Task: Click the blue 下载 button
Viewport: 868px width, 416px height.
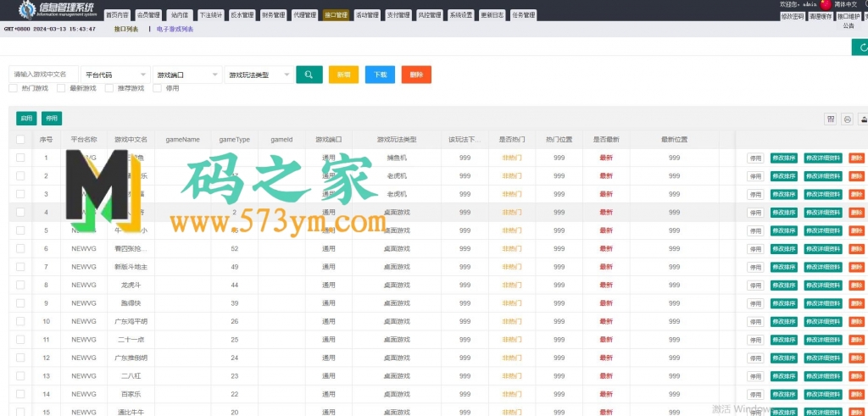Action: (380, 75)
